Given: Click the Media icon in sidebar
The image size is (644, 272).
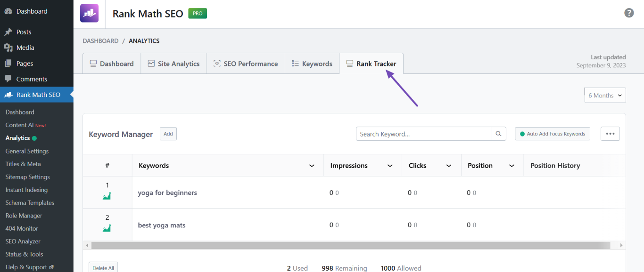Looking at the screenshot, I should pos(8,48).
